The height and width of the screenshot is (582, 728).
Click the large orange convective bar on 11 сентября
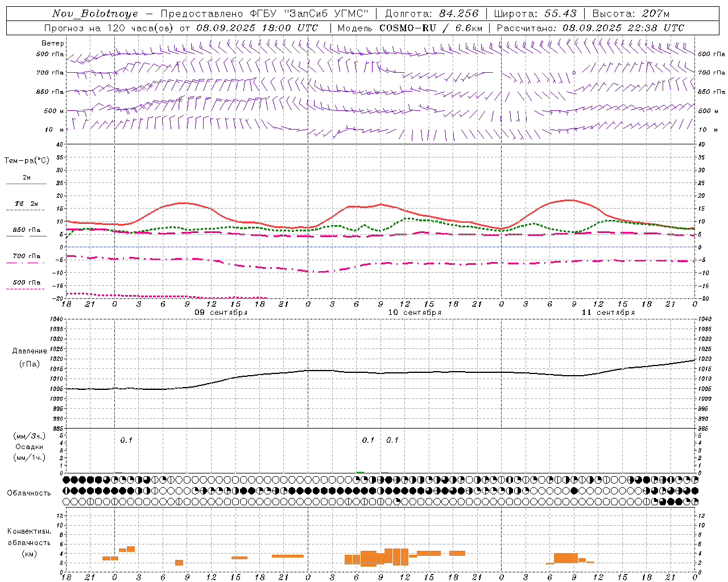pos(566,558)
